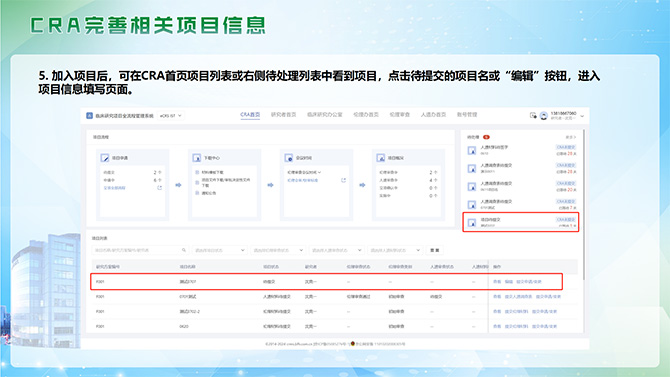The height and width of the screenshot is (377, 670).
Task: Click the 会议时间 calendar icon
Action: pyautogui.click(x=288, y=158)
